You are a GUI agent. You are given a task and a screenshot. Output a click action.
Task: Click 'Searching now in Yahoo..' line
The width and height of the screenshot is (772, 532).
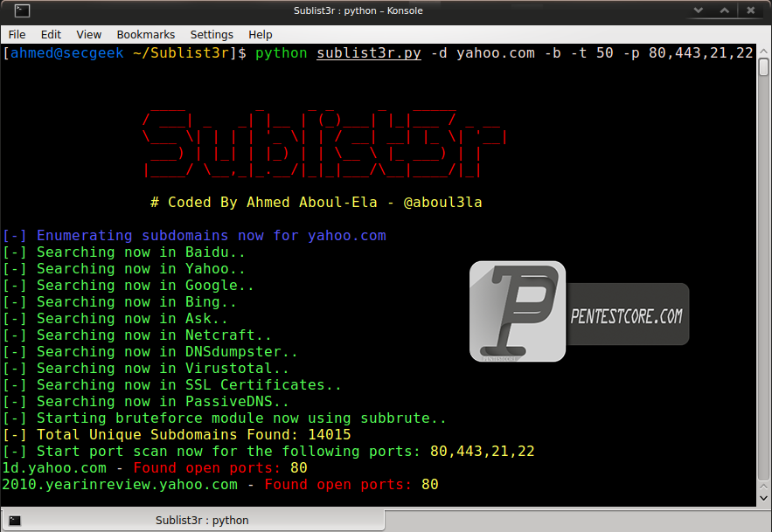click(123, 269)
